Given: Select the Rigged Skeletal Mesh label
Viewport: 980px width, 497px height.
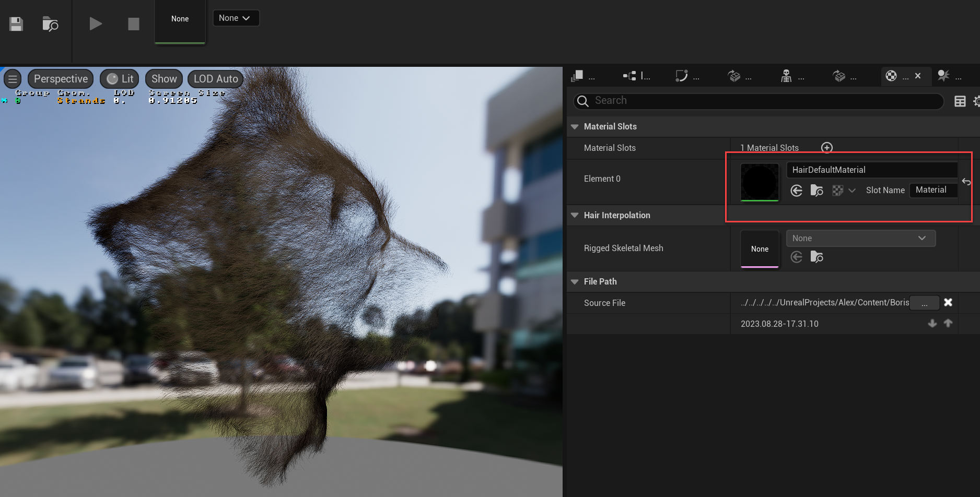Looking at the screenshot, I should tap(623, 248).
